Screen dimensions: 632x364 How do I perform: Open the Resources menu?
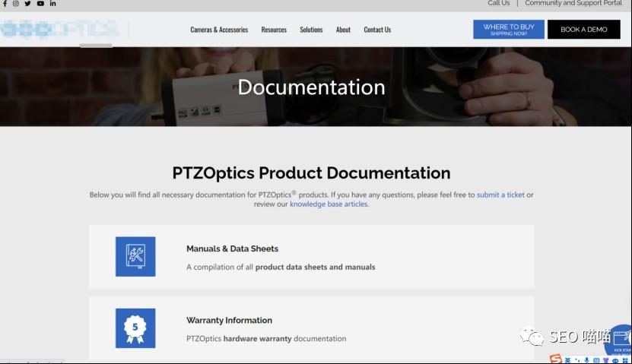click(x=274, y=30)
